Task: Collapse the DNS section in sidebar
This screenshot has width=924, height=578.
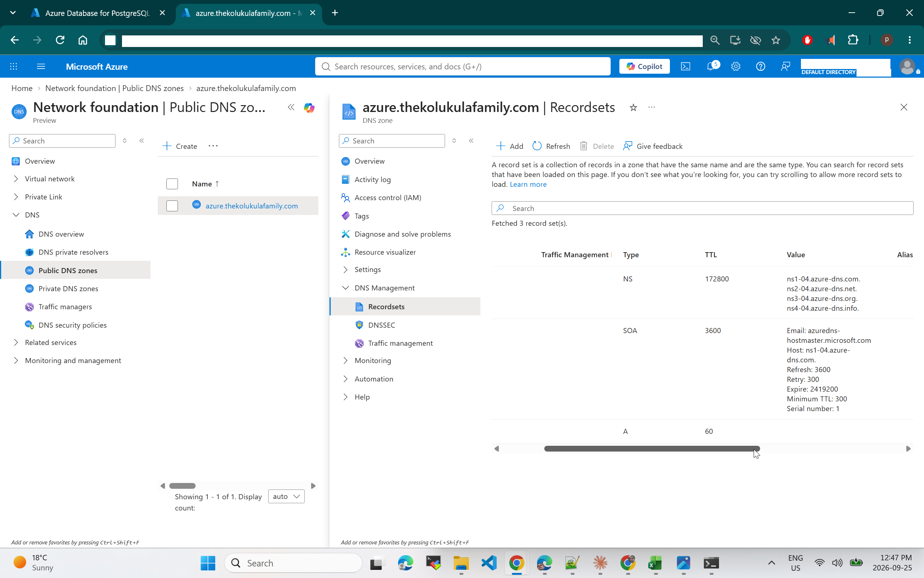Action: 16,215
